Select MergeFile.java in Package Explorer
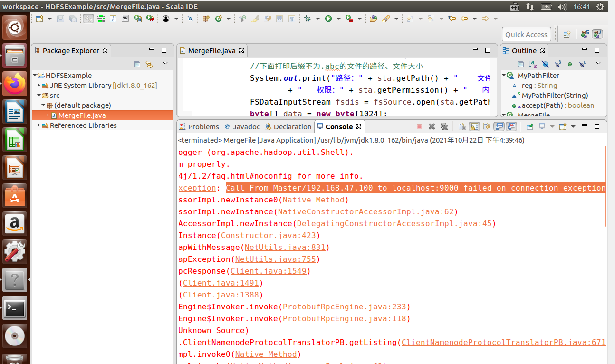 point(103,115)
